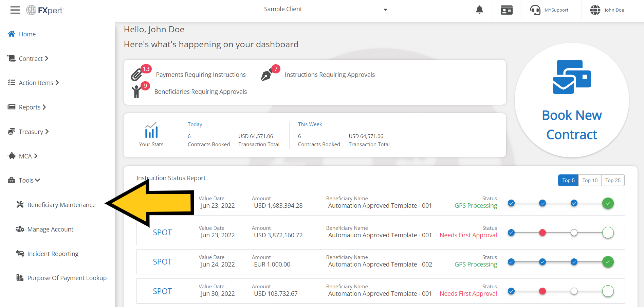Click the Reports icon in sidebar
This screenshot has height=307, width=644.
click(12, 107)
